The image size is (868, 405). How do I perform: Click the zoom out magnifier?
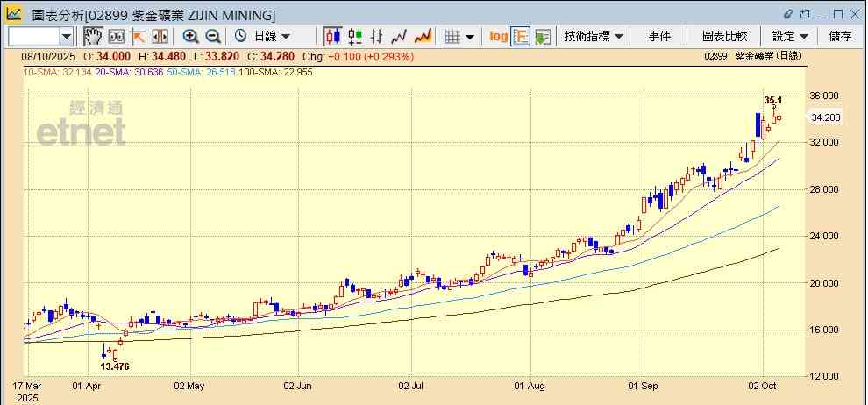coord(212,36)
